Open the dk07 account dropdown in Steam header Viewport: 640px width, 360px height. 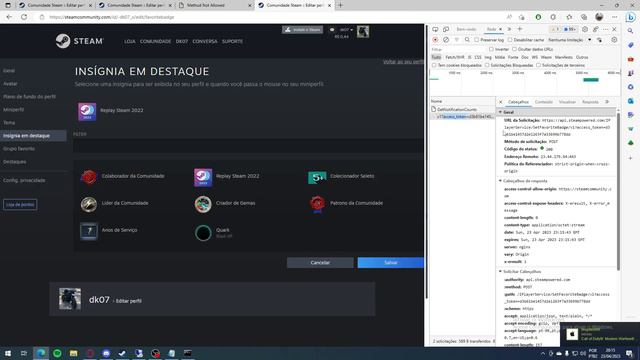pos(346,30)
